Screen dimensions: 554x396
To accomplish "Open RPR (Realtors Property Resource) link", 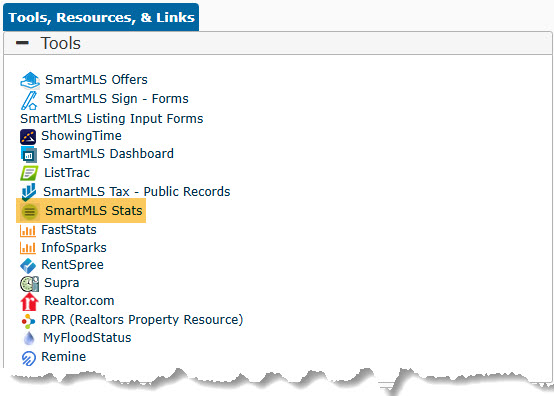I will click(x=142, y=320).
